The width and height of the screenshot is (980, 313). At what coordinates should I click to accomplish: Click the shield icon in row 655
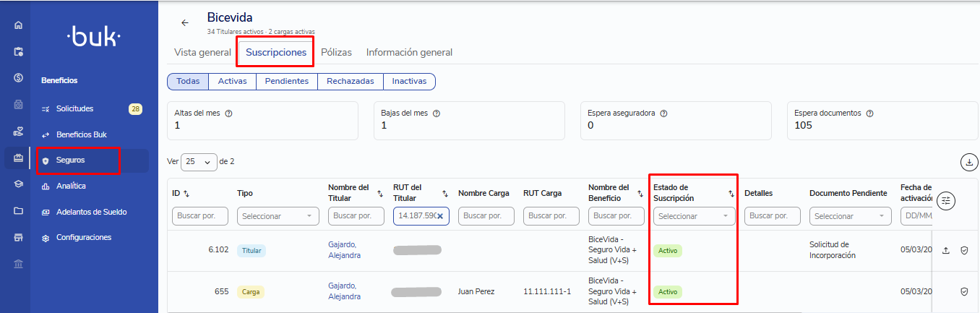click(x=964, y=291)
